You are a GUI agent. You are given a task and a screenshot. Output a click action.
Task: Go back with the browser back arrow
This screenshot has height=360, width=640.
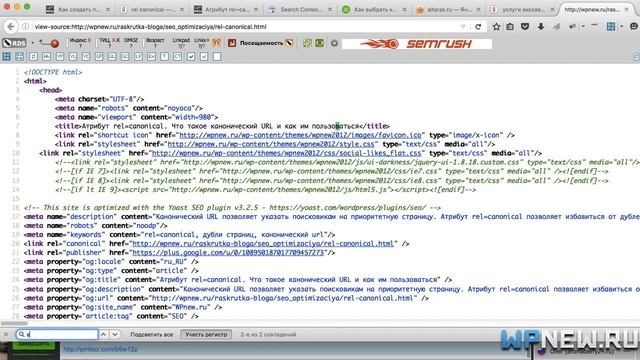pyautogui.click(x=10, y=27)
